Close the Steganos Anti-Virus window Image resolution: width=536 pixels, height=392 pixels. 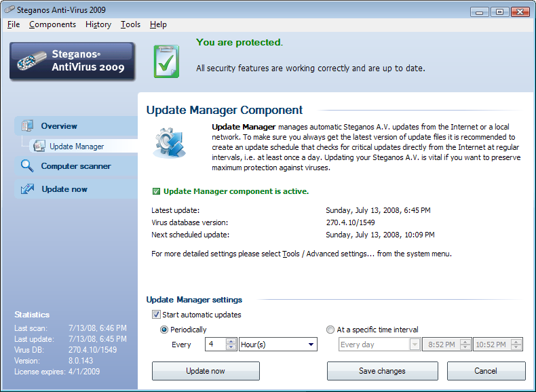(x=520, y=12)
